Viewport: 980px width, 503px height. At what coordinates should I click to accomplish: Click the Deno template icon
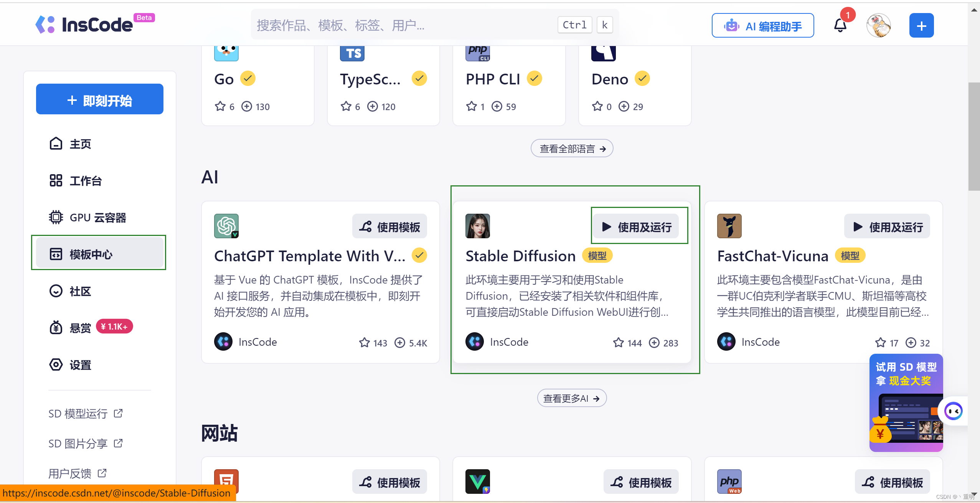[x=603, y=53]
